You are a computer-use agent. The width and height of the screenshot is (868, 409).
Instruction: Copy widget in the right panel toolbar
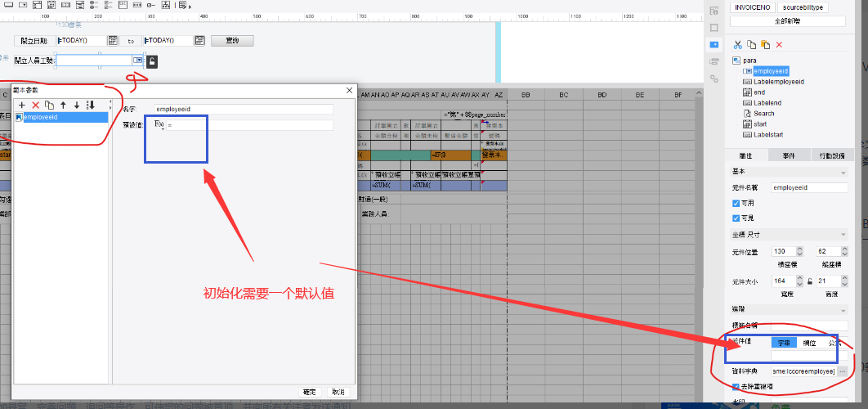tap(751, 44)
